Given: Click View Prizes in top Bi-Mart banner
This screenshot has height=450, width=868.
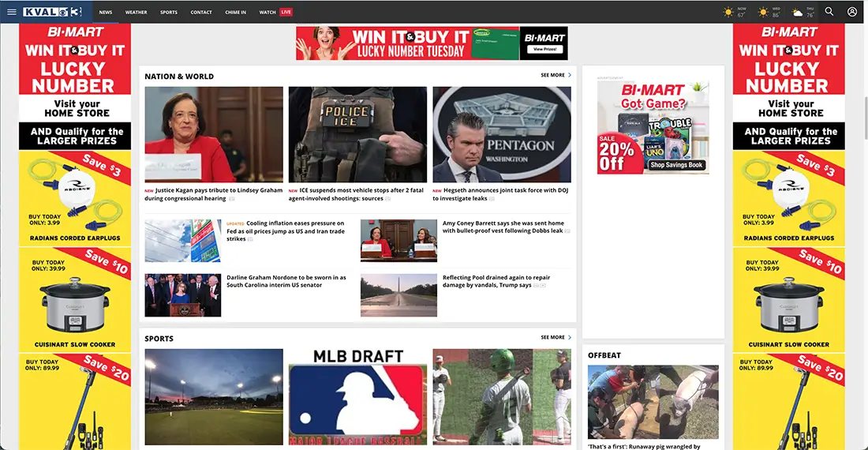Looking at the screenshot, I should pyautogui.click(x=544, y=49).
